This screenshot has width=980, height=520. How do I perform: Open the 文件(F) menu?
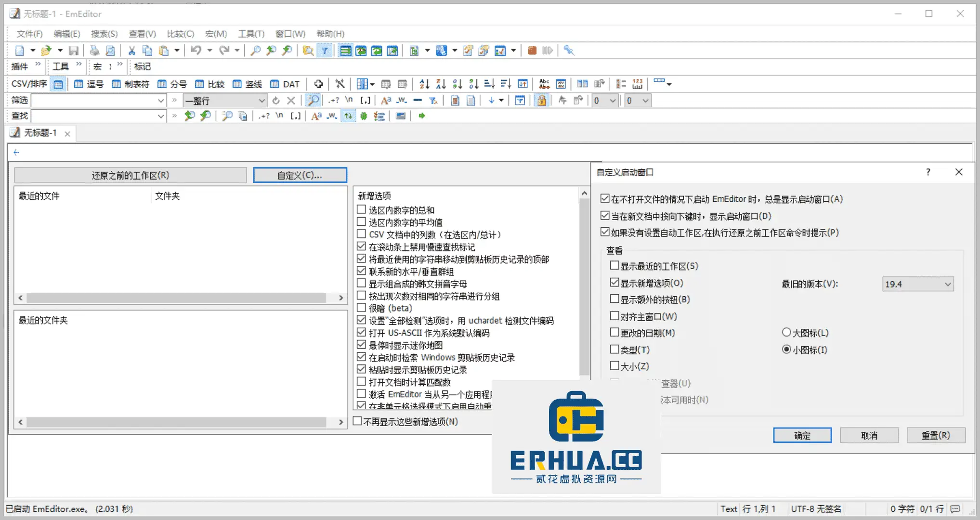pos(29,34)
